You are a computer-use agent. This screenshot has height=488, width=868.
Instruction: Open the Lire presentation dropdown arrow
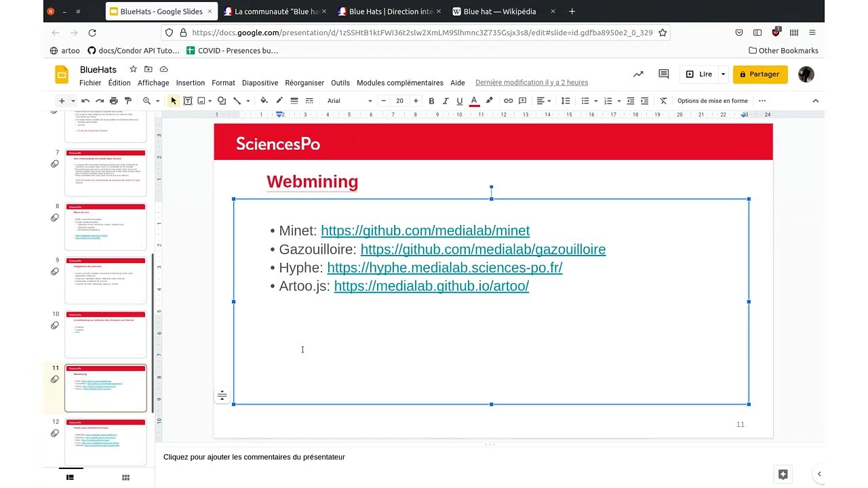coord(723,75)
